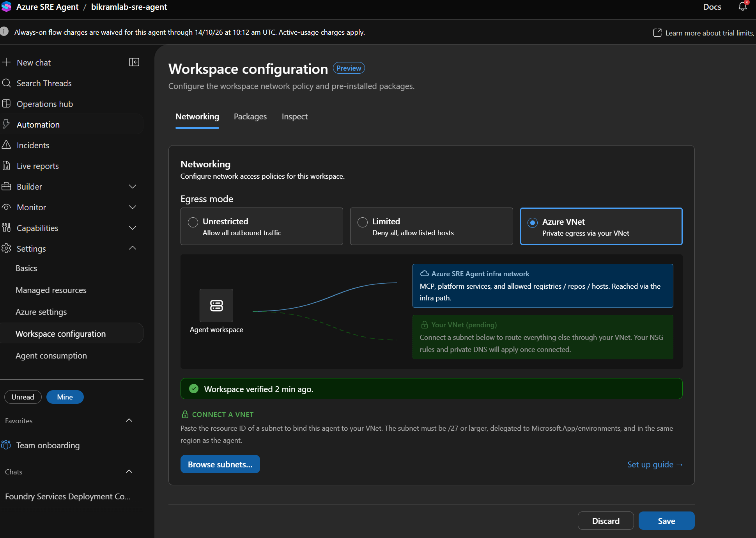Expand the Builder section chevron

(133, 186)
